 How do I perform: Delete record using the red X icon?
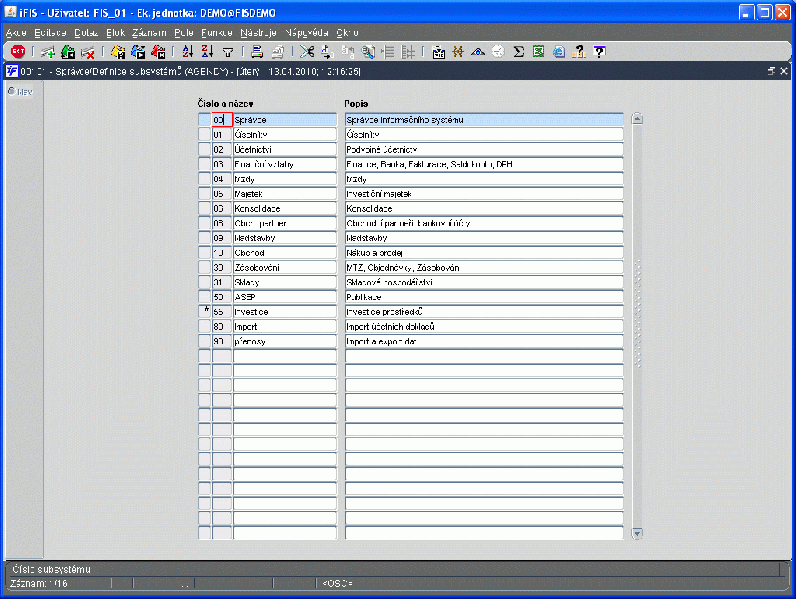(88, 51)
